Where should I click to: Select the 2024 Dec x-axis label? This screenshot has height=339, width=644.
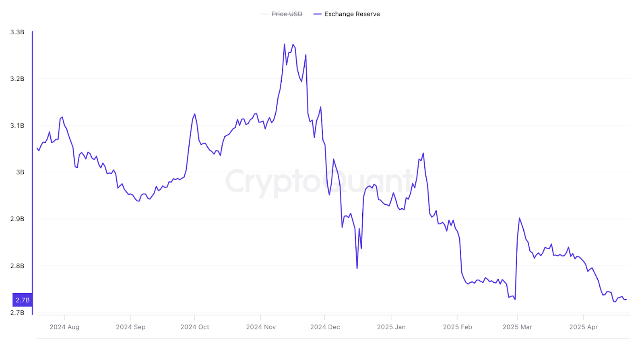point(325,327)
